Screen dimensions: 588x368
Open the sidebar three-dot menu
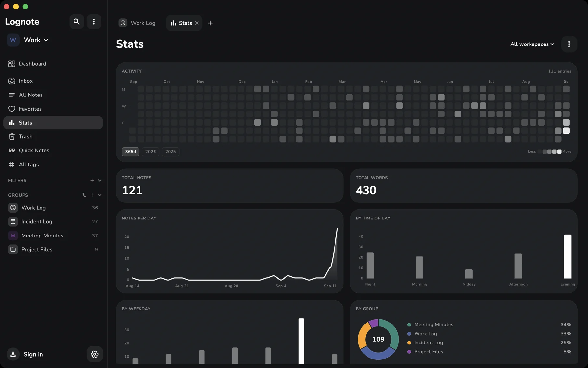(x=94, y=22)
